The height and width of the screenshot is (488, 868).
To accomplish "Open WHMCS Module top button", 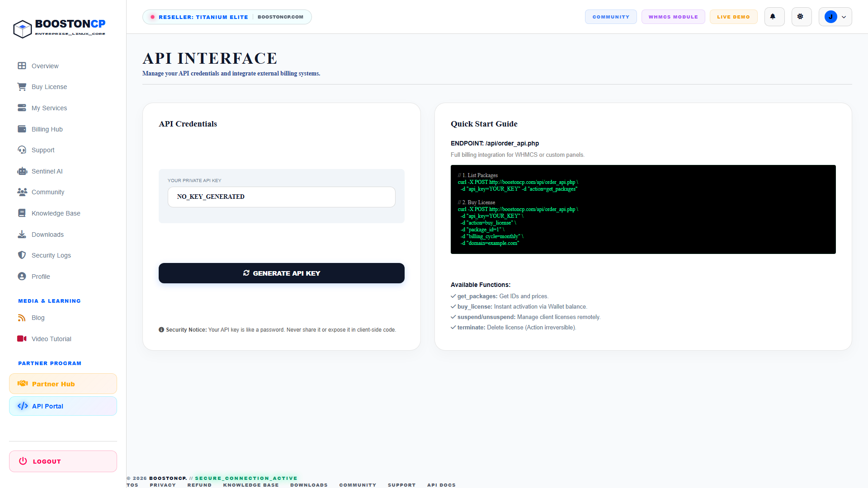I will 673,17.
